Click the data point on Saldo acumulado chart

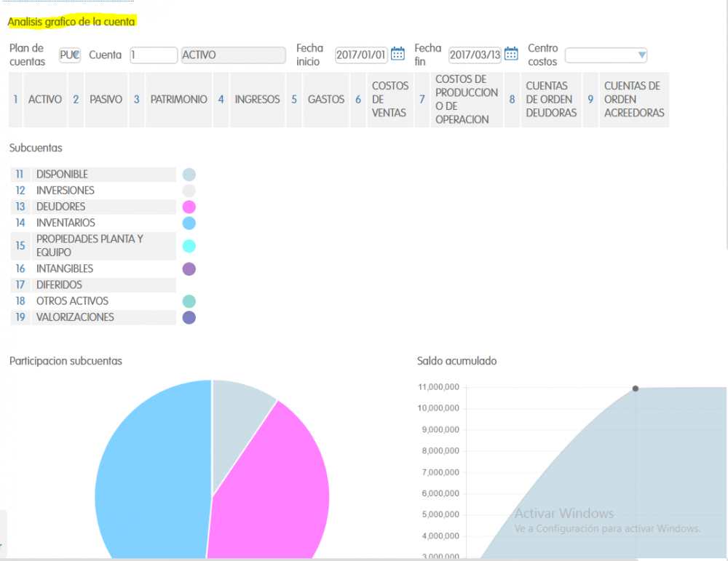pos(634,389)
